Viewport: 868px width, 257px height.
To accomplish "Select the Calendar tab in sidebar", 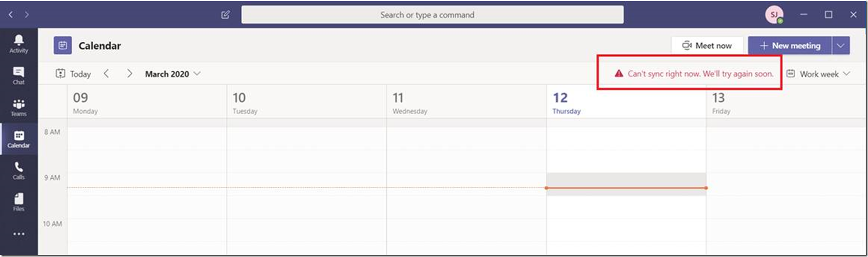I will click(x=18, y=139).
